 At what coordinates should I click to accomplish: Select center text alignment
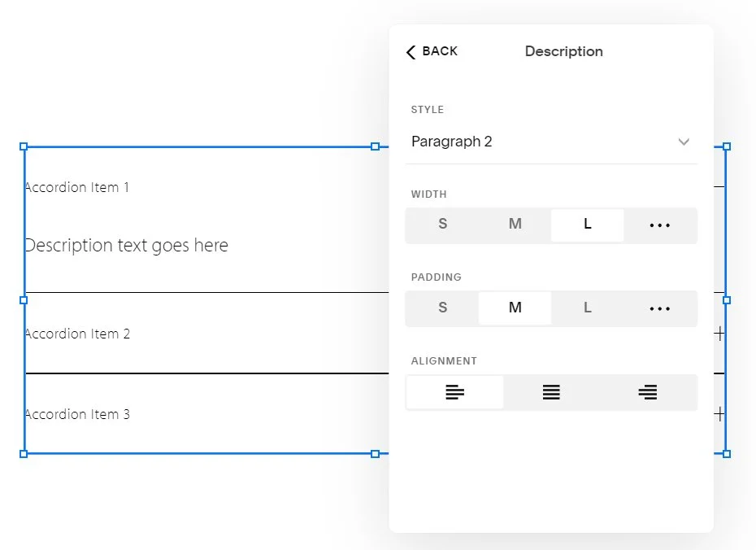[x=550, y=392]
